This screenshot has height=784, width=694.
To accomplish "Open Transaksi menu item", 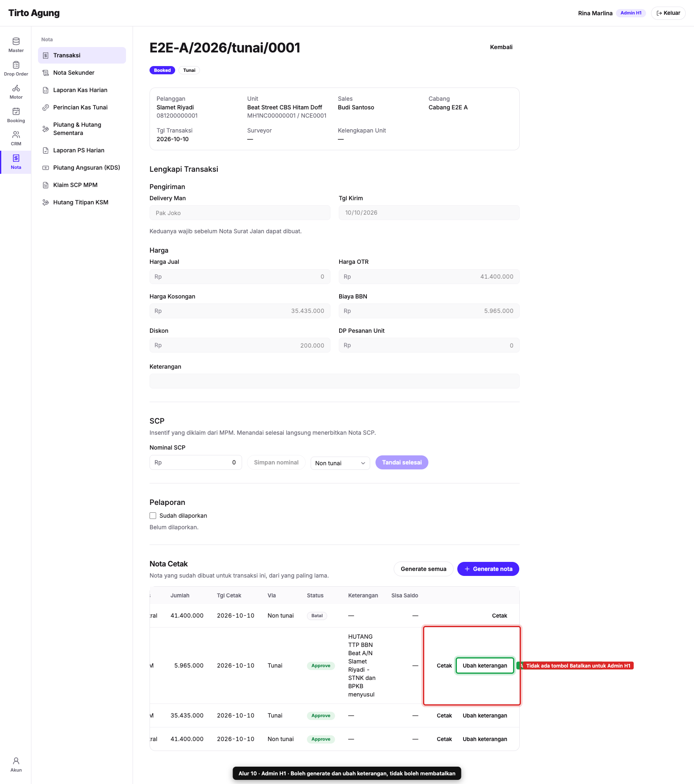I will coord(82,55).
